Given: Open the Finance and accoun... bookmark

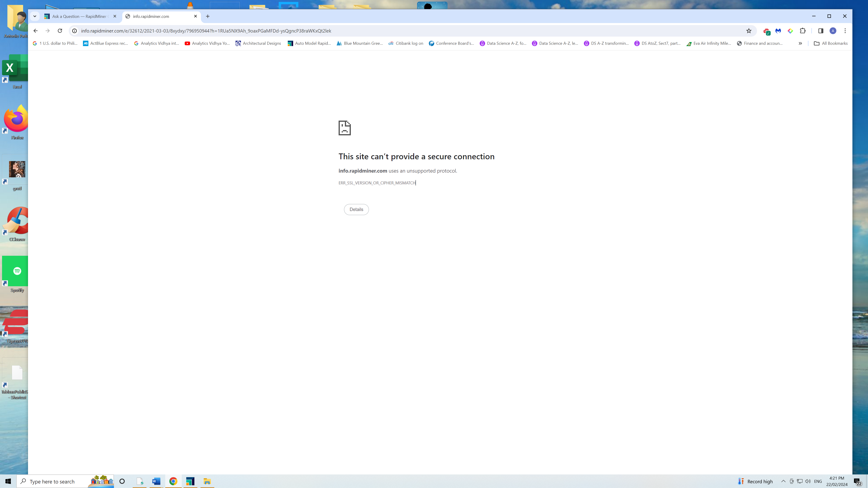Looking at the screenshot, I should (x=759, y=43).
